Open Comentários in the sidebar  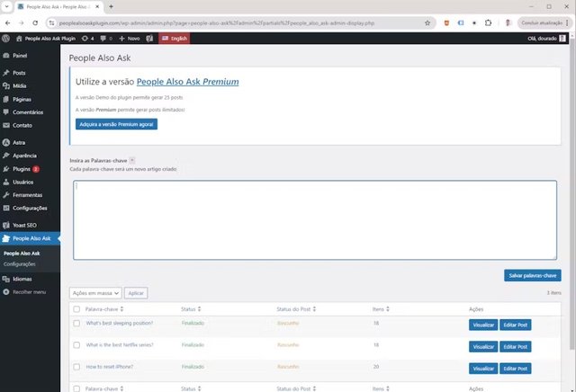(x=28, y=112)
